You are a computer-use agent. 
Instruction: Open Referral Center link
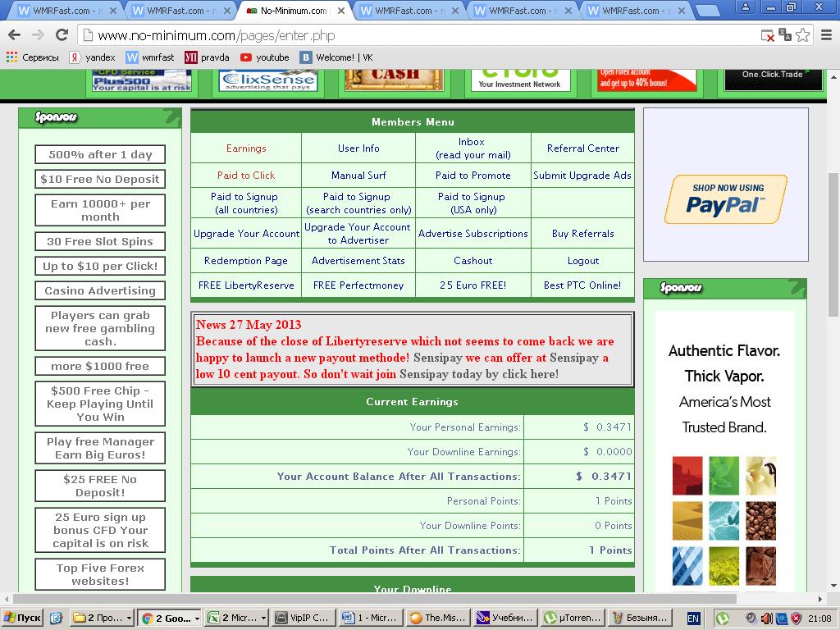click(583, 148)
